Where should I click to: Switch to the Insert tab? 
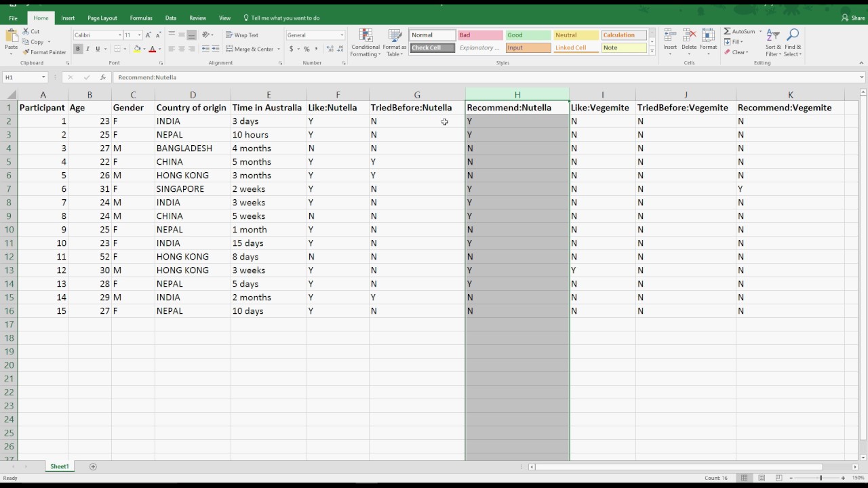68,18
